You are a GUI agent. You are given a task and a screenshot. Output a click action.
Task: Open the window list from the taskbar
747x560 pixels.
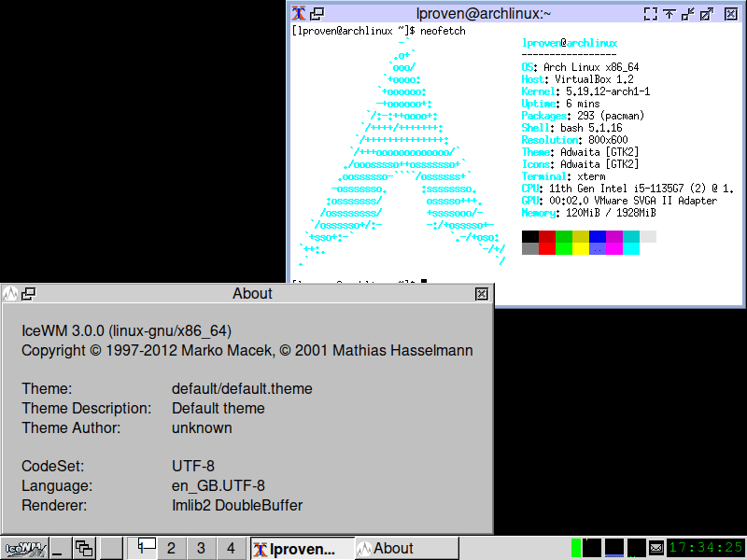click(x=84, y=548)
